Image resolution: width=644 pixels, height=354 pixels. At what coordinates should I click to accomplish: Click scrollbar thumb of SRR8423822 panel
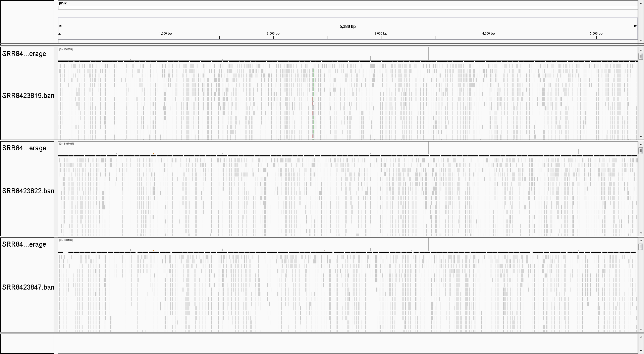pos(641,151)
